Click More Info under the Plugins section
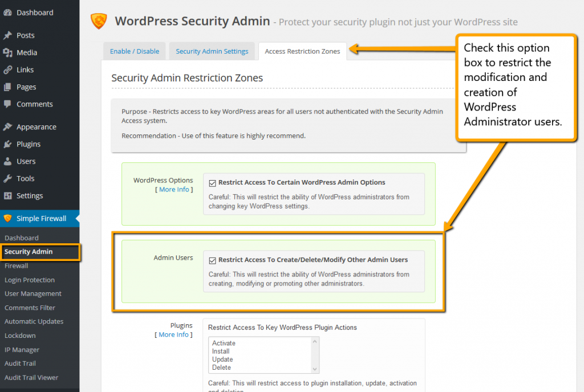 [x=173, y=334]
